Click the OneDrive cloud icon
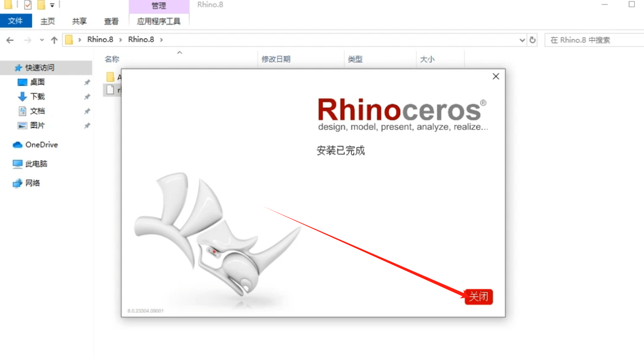This screenshot has width=644, height=357. coord(18,145)
